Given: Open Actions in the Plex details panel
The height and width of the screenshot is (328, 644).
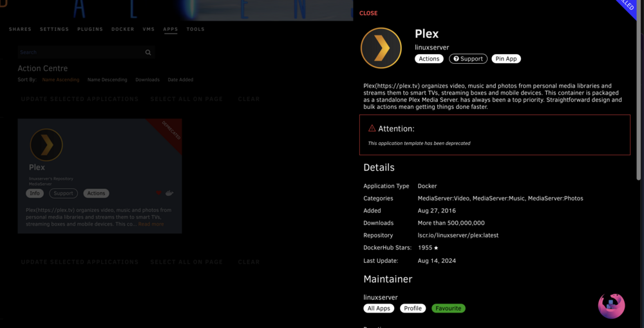Looking at the screenshot, I should tap(429, 59).
